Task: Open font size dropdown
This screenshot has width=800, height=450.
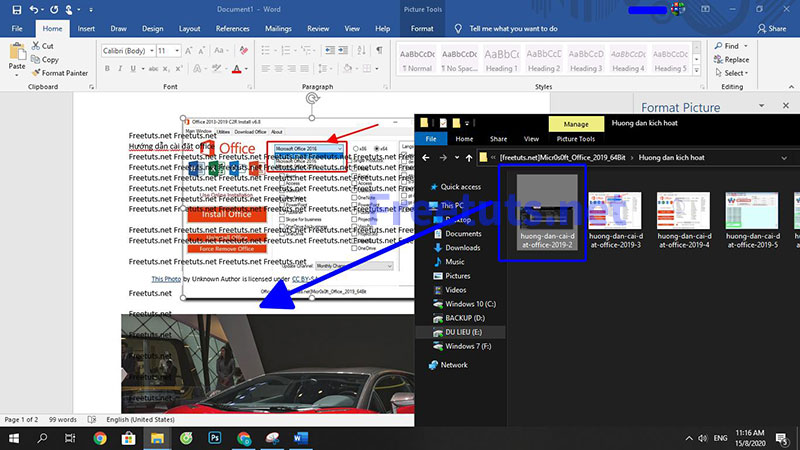Action: point(177,51)
